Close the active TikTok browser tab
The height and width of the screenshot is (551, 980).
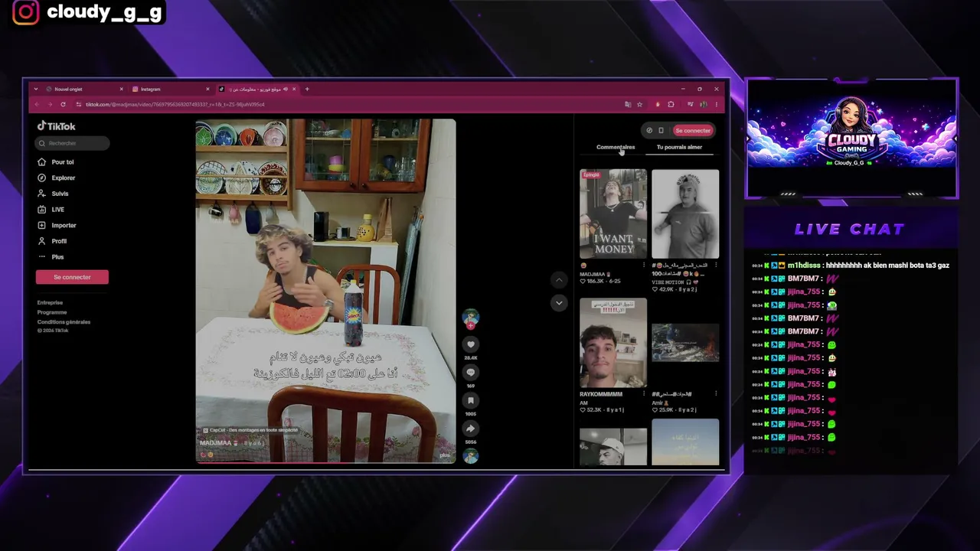295,89
